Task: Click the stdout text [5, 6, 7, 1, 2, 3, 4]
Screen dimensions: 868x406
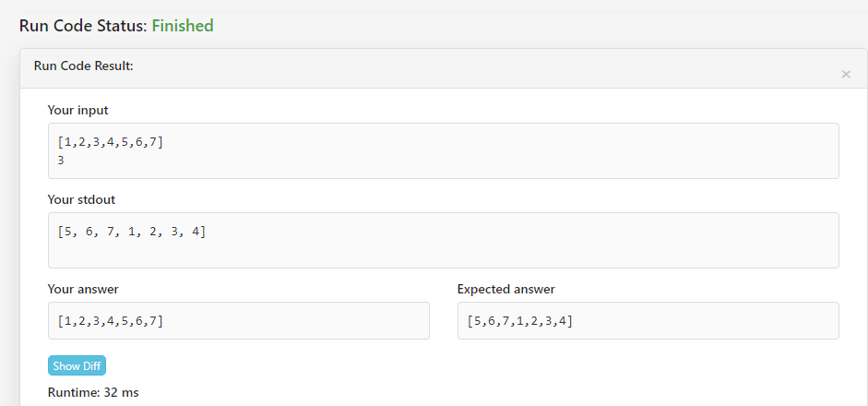Action: pos(132,233)
